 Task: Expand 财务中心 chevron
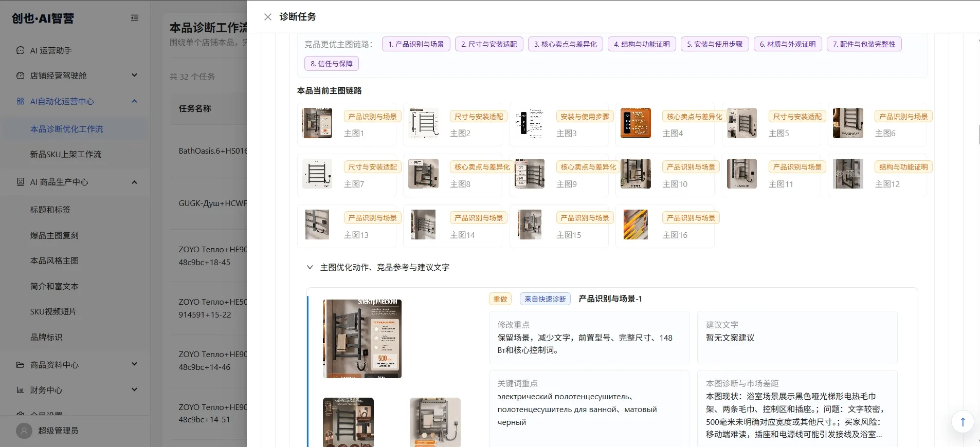(x=135, y=389)
